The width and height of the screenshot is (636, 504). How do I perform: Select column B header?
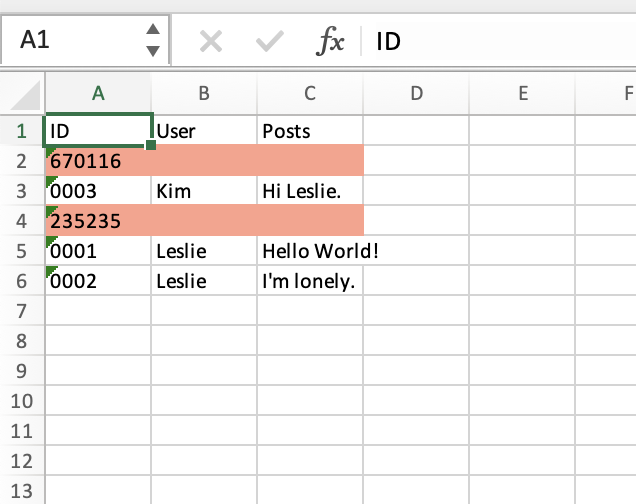coord(204,94)
